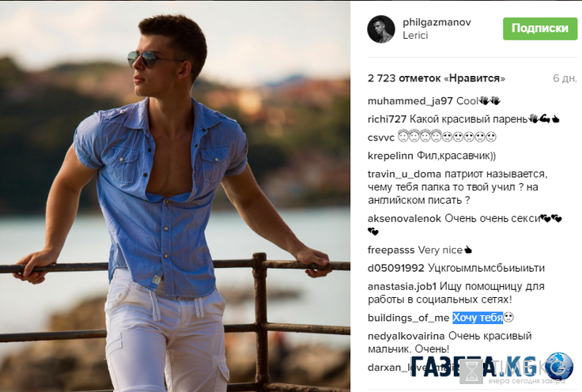This screenshot has height=392, width=582.
Task: Click the green Подписки button
Action: (540, 28)
